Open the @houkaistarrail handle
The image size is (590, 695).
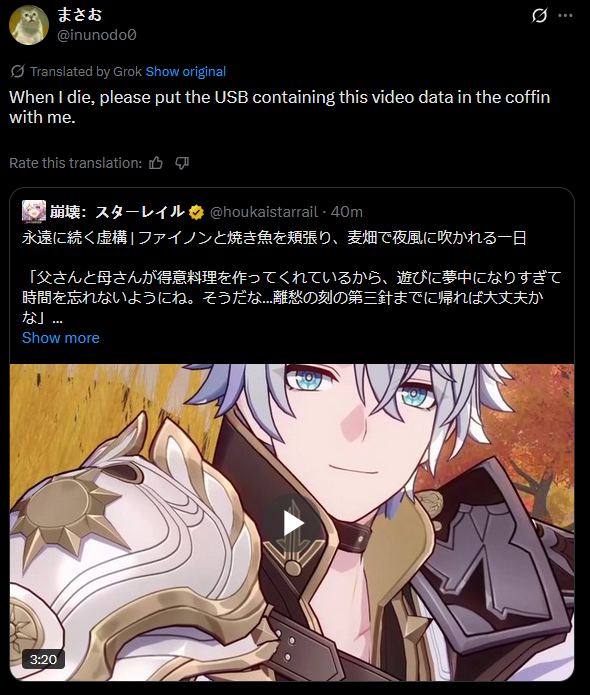tap(264, 212)
